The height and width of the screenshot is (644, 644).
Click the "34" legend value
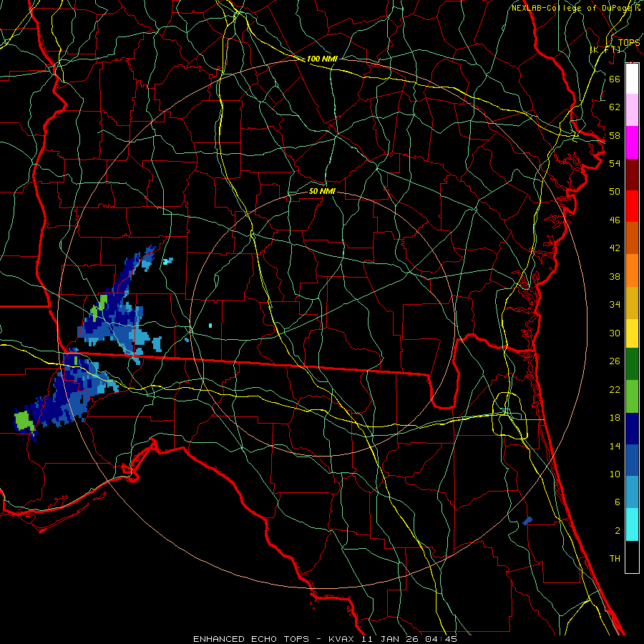[615, 305]
